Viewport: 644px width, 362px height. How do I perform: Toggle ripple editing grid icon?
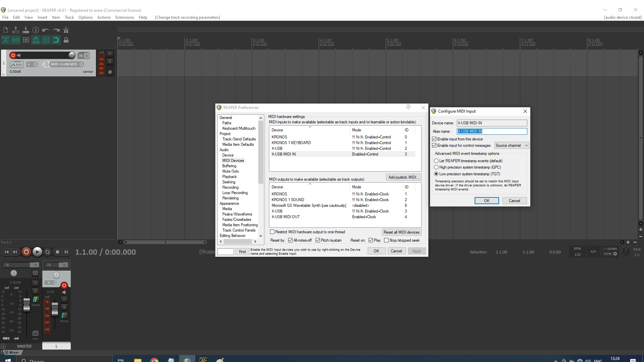[26, 40]
